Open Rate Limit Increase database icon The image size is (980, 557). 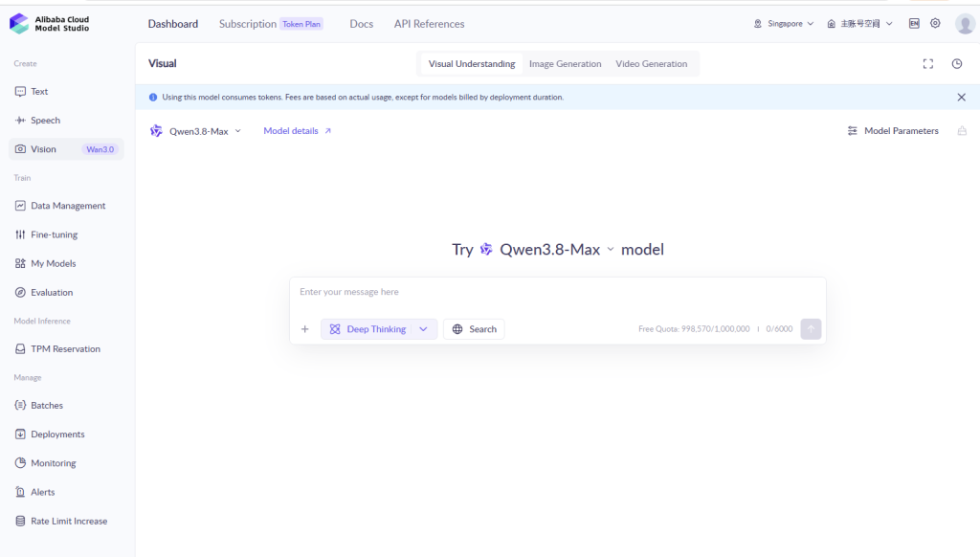click(20, 521)
